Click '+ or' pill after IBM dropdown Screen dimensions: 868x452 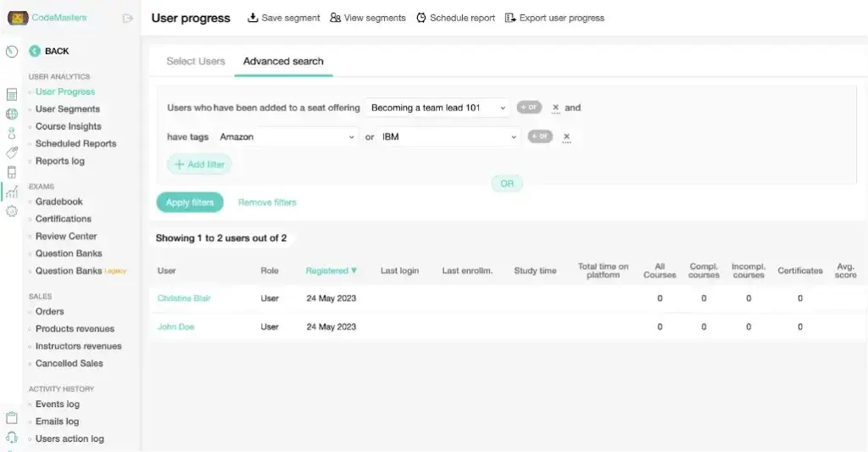(540, 136)
